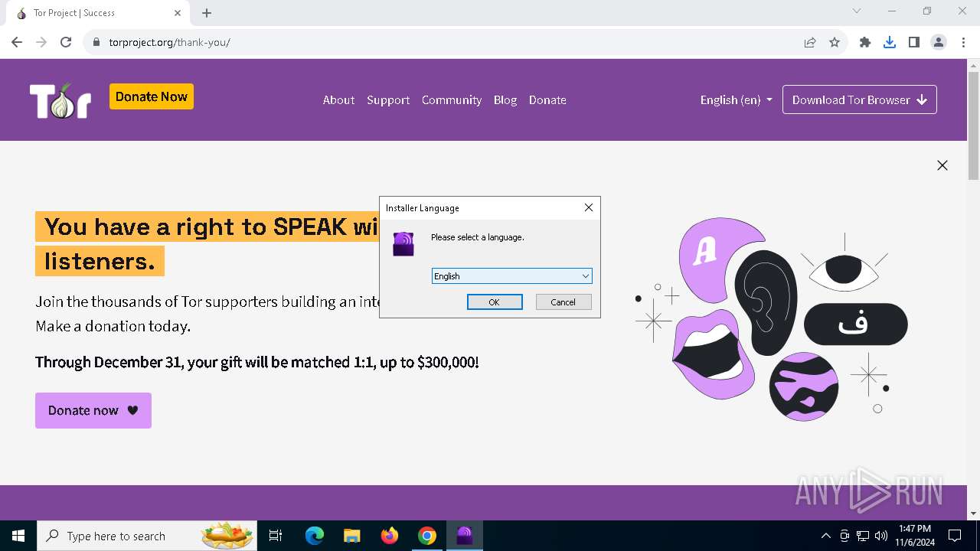Open the Chrome downloads icon

(x=890, y=42)
